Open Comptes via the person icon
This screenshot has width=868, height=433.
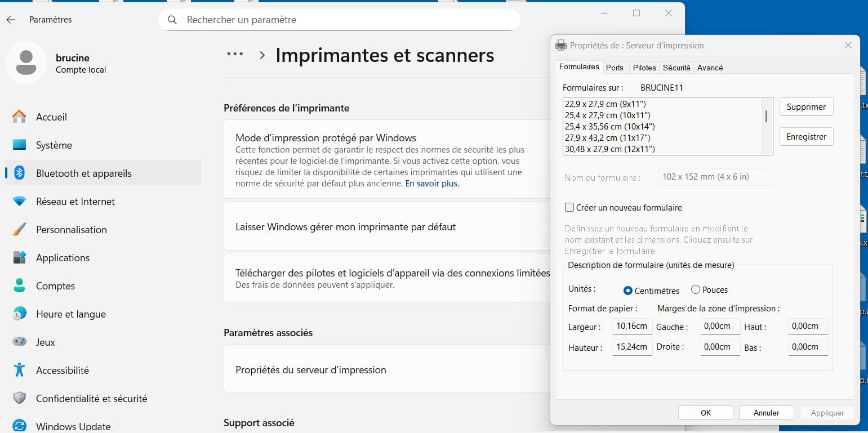[x=19, y=286]
